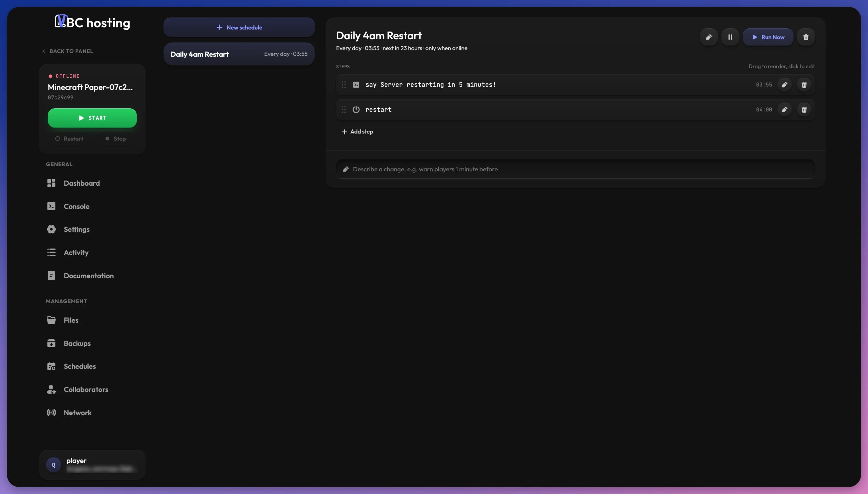Edit the 'say Server restarting' step
This screenshot has width=868, height=494.
[784, 85]
